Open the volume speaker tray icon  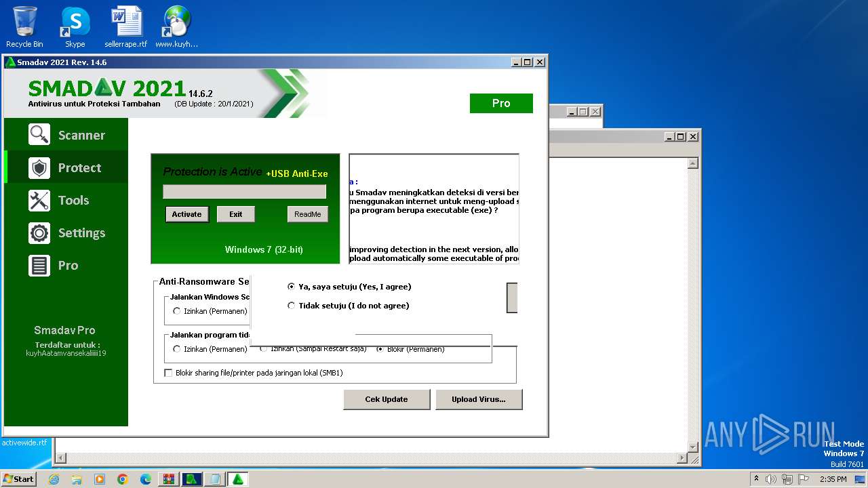(770, 479)
